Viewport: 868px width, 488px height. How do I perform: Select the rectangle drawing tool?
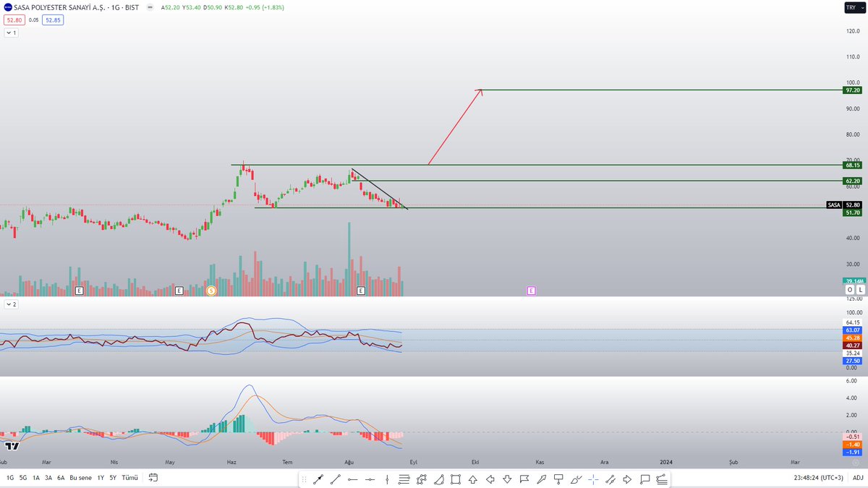(456, 479)
